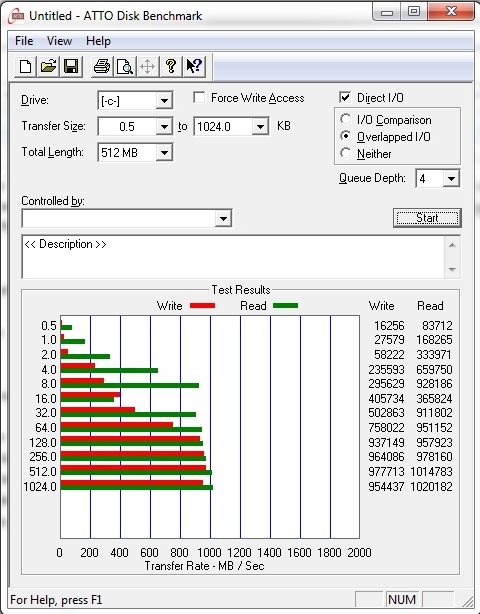The width and height of the screenshot is (480, 614).
Task: Minimize the ATTO Disk Benchmark window
Action: pos(386,11)
